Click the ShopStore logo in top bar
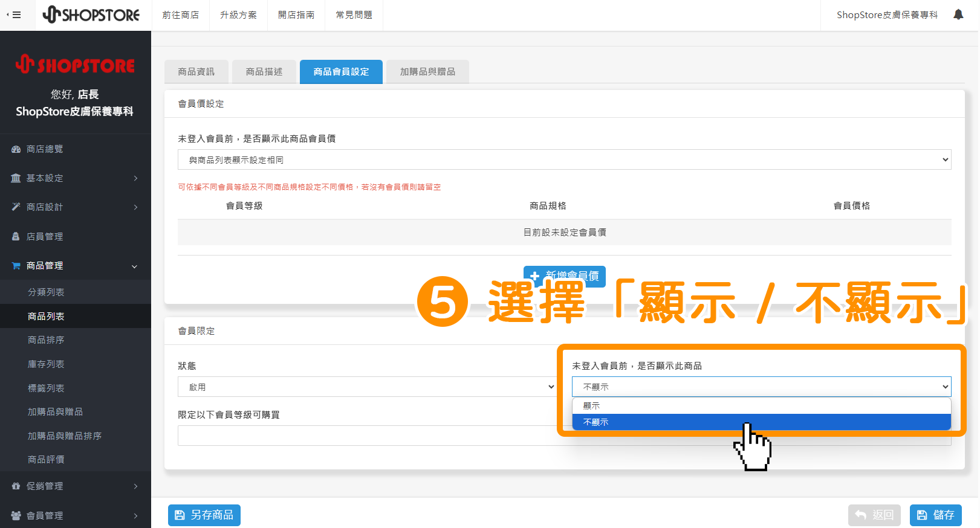The height and width of the screenshot is (528, 980). (91, 14)
